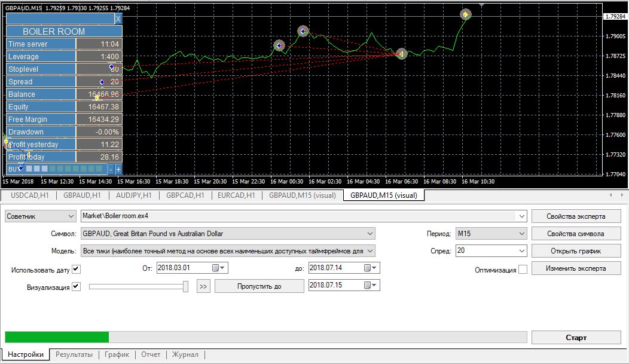This screenshot has width=629, height=364.
Task: Switch to the AUDJPY,H1 chart tab
Action: click(x=133, y=195)
